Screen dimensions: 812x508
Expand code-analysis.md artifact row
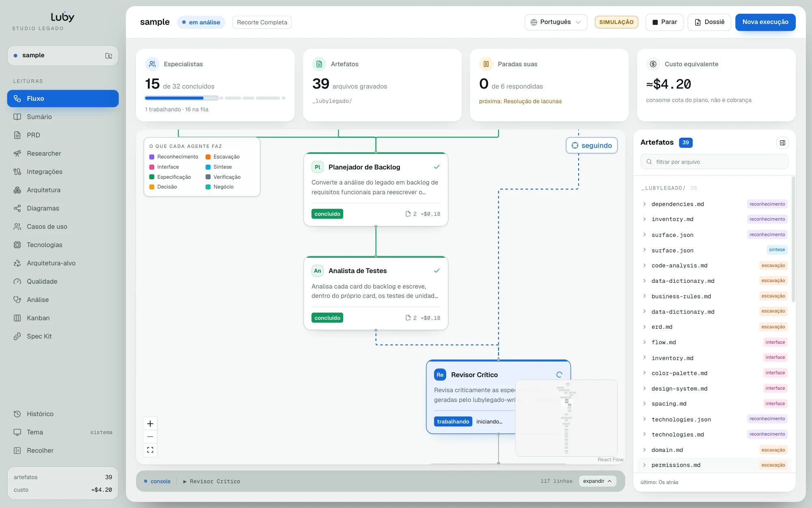click(644, 265)
